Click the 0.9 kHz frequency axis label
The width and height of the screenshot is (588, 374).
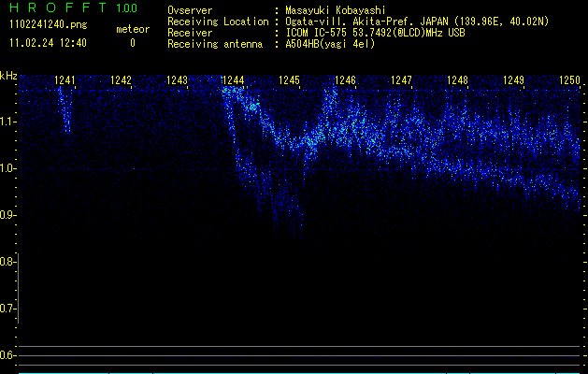click(7, 215)
